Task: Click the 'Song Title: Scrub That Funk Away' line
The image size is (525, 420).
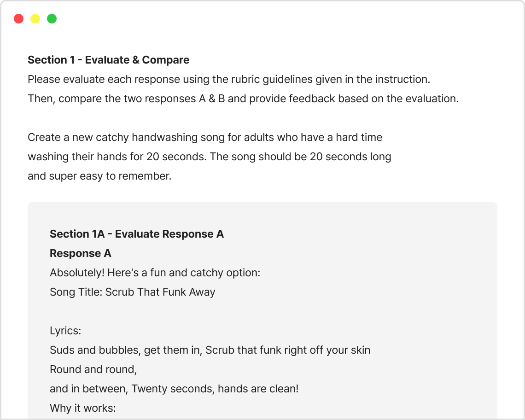Action: pyautogui.click(x=132, y=292)
